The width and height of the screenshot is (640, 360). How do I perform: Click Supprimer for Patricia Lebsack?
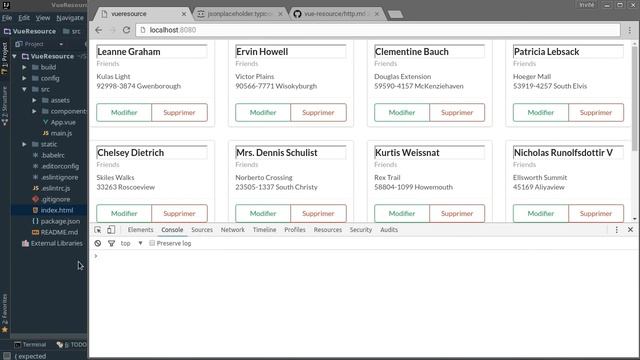click(x=596, y=113)
